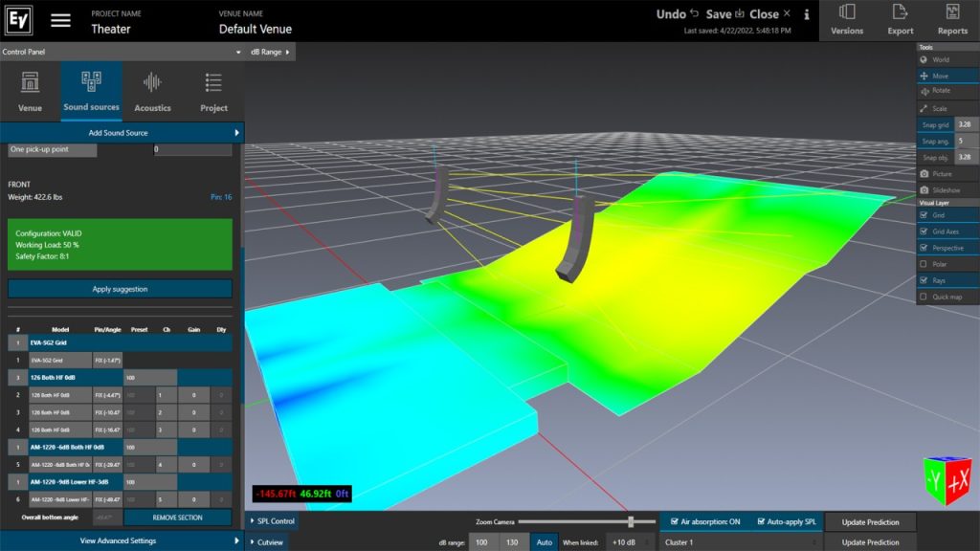The image size is (980, 551).
Task: Click the REMOVE SECTION button
Action: pyautogui.click(x=177, y=518)
